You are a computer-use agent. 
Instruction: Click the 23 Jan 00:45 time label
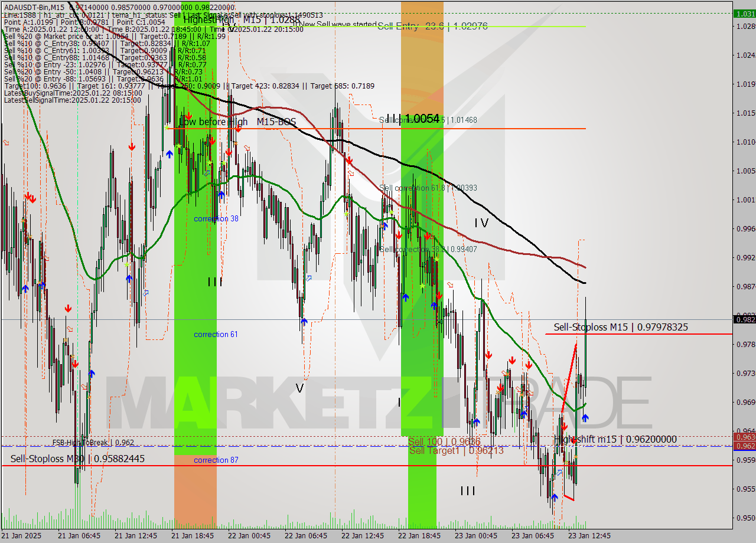coord(476,535)
